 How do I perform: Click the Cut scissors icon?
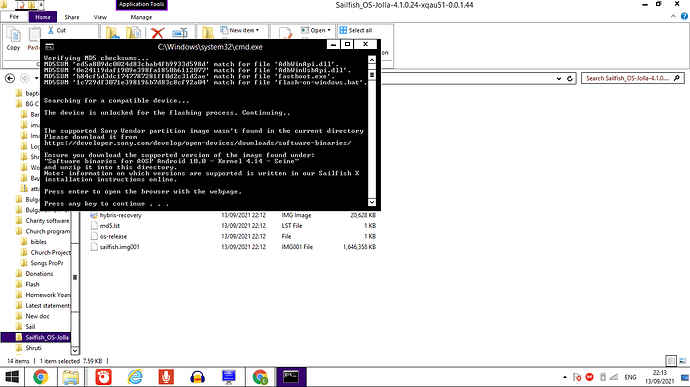point(51,30)
